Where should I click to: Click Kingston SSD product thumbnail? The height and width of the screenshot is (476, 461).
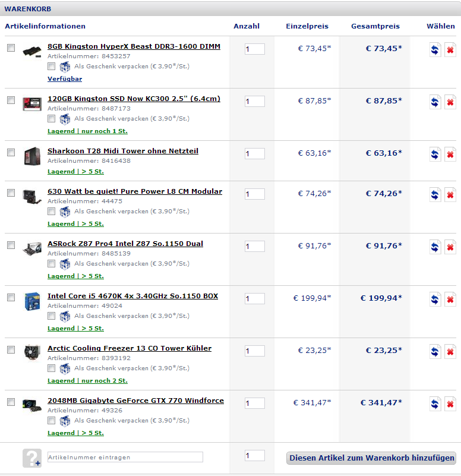[32, 104]
